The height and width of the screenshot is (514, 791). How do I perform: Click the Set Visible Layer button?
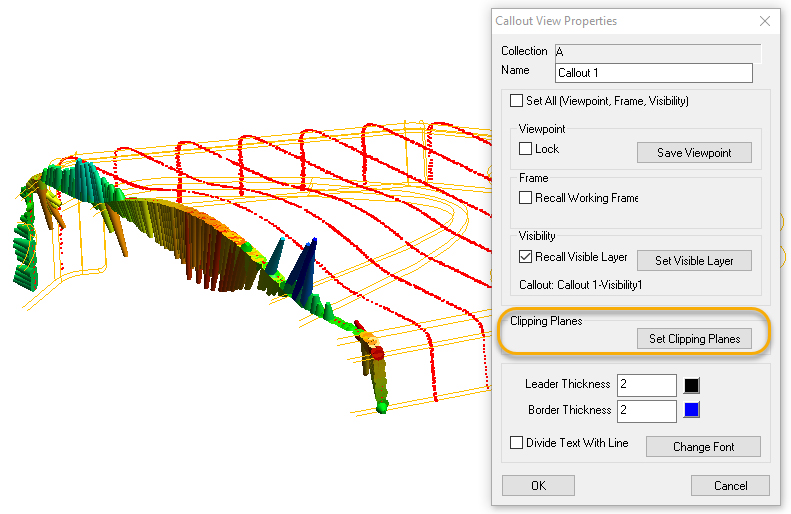click(694, 261)
